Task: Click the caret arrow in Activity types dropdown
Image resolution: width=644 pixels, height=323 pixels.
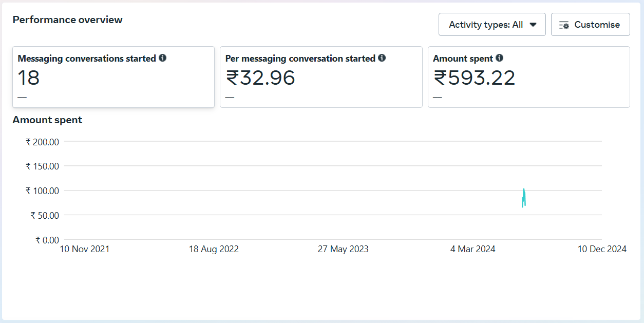Action: click(533, 25)
